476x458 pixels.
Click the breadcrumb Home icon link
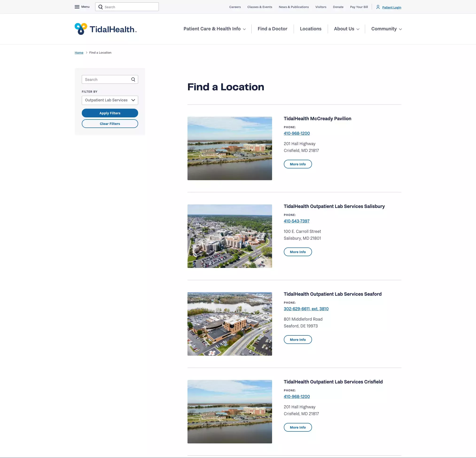click(79, 52)
